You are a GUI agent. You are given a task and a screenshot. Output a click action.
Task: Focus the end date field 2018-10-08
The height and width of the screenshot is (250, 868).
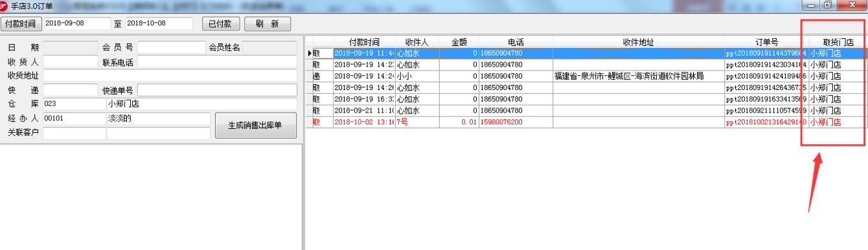[x=159, y=23]
